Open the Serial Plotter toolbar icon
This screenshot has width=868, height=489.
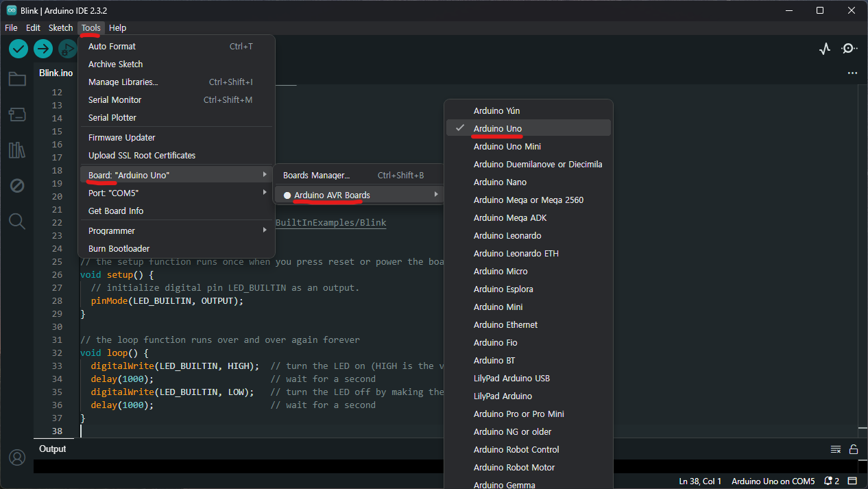point(825,49)
